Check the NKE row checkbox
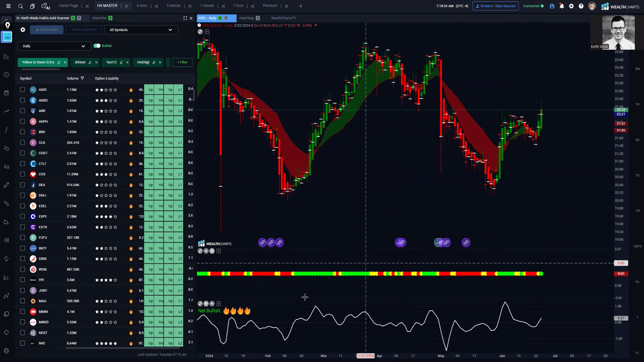Screen dimensions: 644x362 tap(22, 343)
